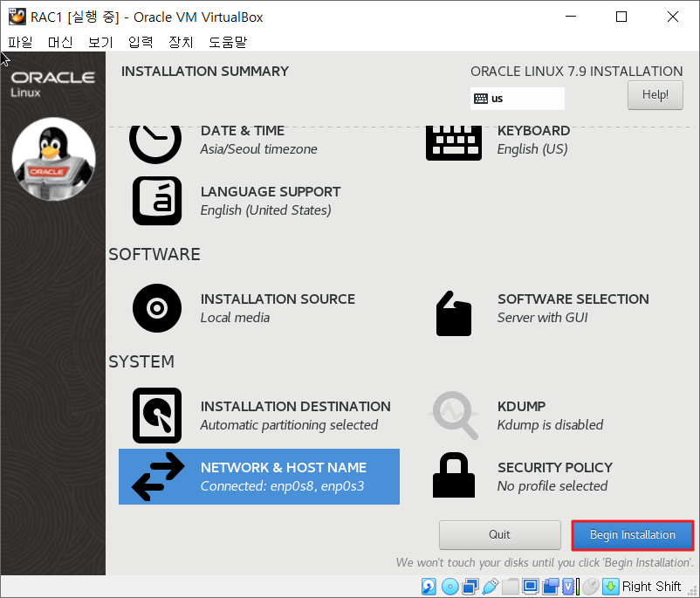
Task: Click 'Automatic partitioning selected' text
Action: coord(289,425)
